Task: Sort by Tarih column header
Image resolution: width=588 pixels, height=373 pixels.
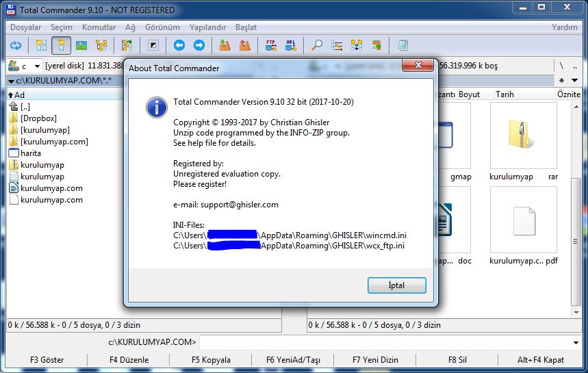Action: tap(504, 94)
